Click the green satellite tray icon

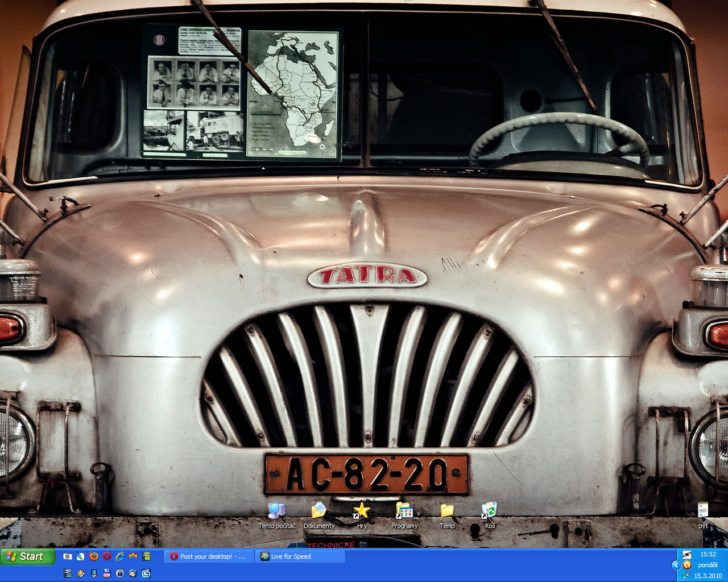tap(687, 575)
